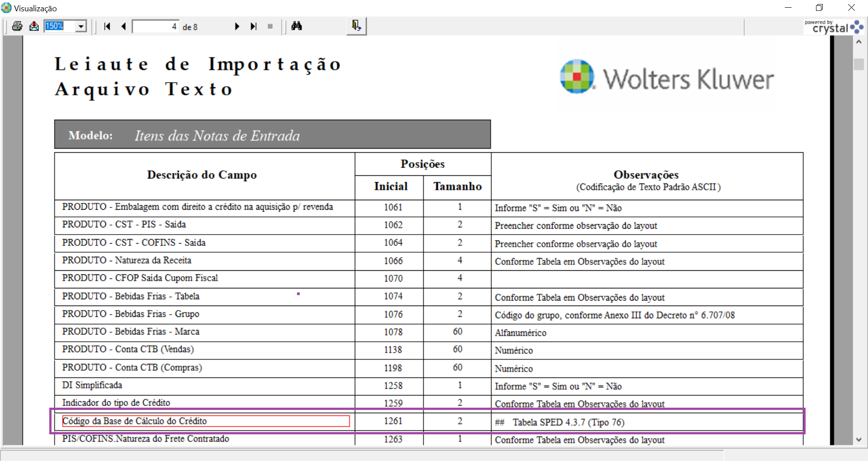Select the 150% zoom field

60,26
